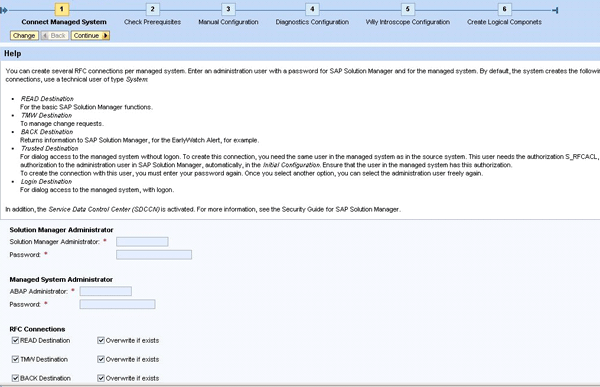The width and height of the screenshot is (600, 387).
Task: Open step 5 Wily Introscope Configuration
Action: pos(408,9)
